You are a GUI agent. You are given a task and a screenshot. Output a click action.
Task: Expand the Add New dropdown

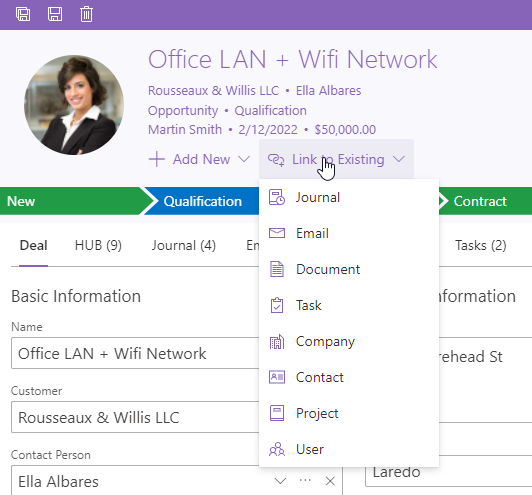pyautogui.click(x=200, y=159)
